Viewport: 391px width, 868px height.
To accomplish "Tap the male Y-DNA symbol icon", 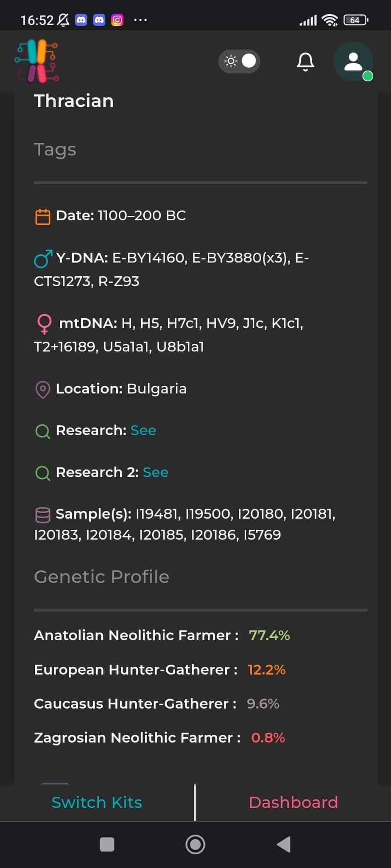I will pos(43,259).
